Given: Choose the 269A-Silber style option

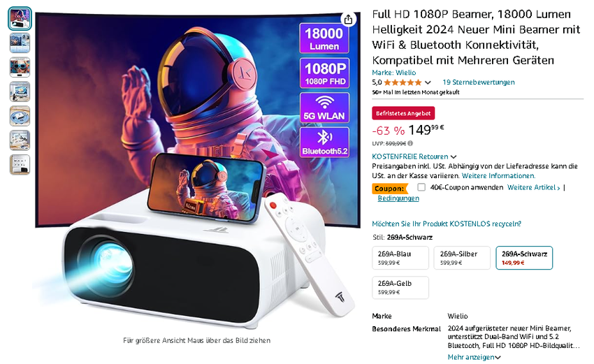Looking at the screenshot, I should 462,258.
